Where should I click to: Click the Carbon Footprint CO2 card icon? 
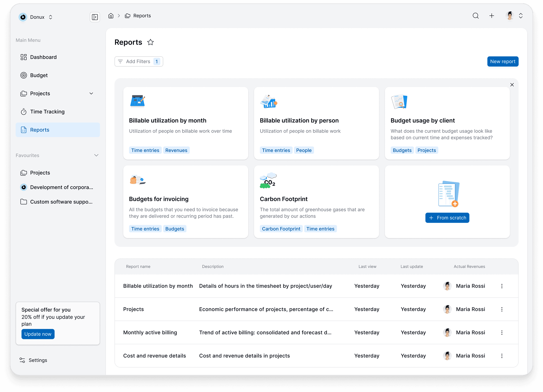click(268, 181)
